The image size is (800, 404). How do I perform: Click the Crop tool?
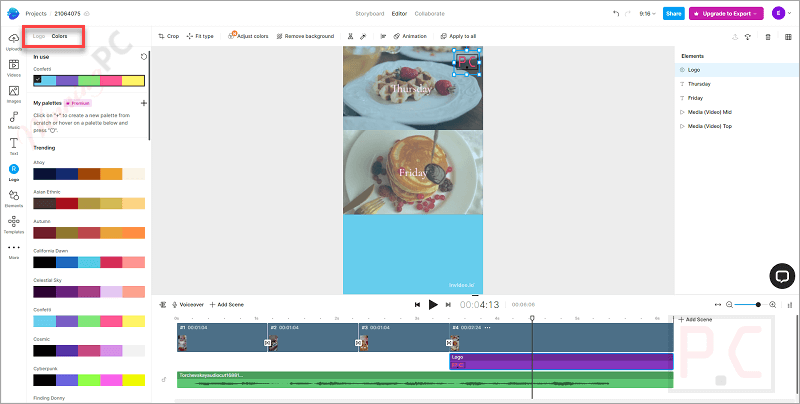[169, 36]
